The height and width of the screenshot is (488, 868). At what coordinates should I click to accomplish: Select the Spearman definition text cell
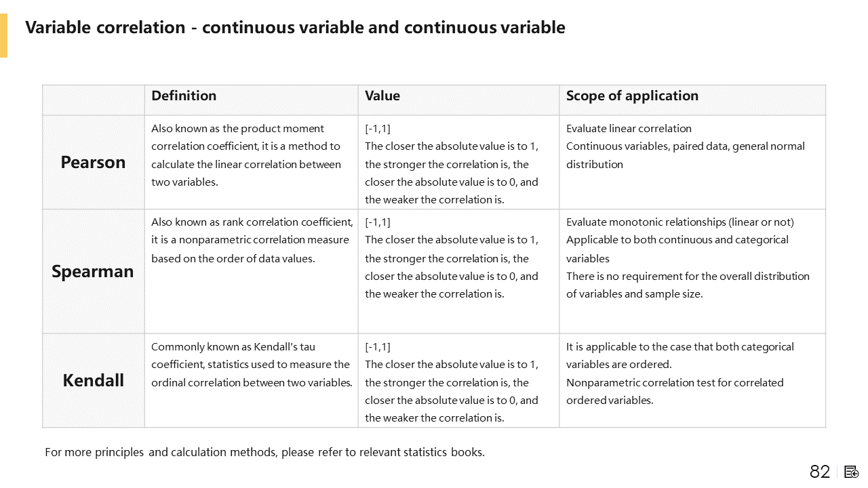252,240
